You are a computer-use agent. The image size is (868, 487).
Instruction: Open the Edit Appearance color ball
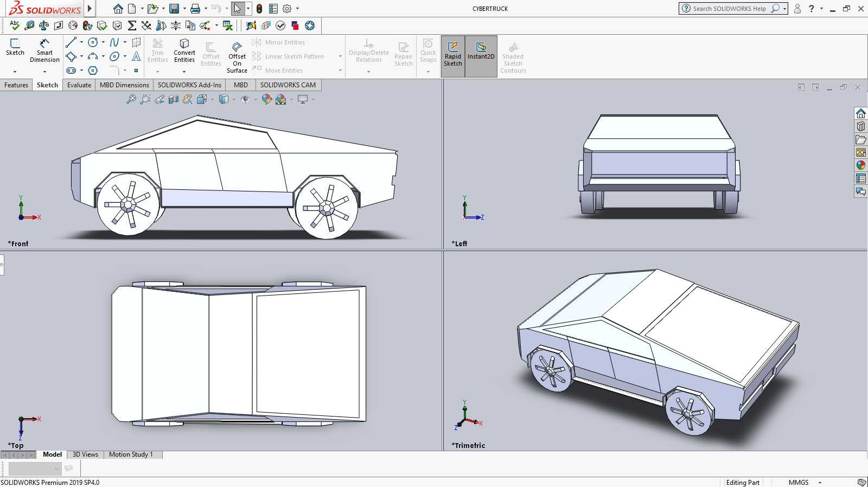pyautogui.click(x=266, y=99)
